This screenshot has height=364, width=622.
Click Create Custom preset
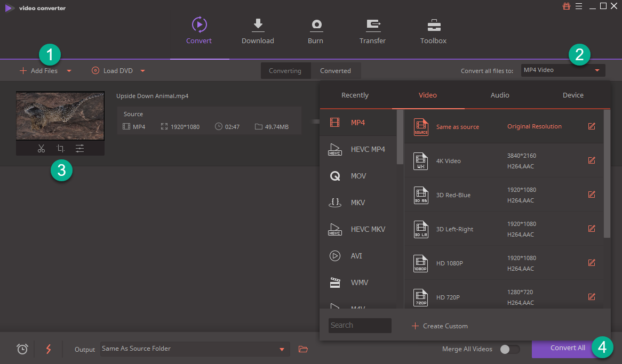[x=440, y=326]
